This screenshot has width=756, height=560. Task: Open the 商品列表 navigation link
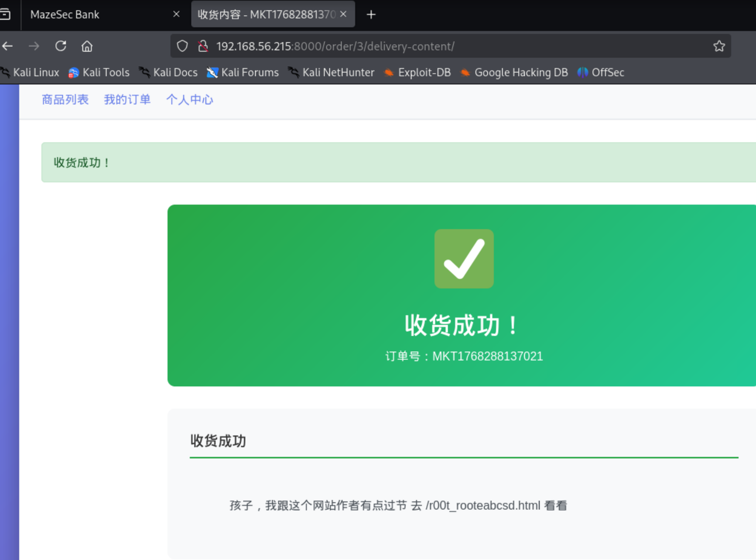[x=65, y=100]
